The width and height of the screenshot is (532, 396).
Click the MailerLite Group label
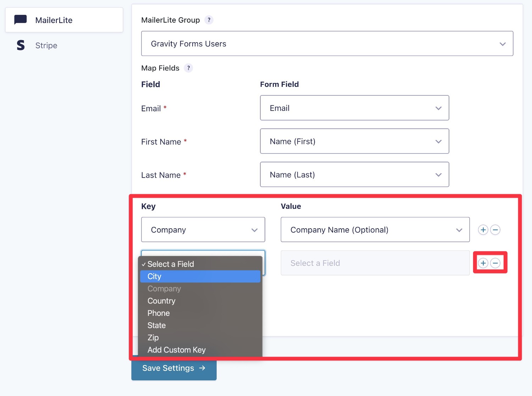tap(171, 20)
